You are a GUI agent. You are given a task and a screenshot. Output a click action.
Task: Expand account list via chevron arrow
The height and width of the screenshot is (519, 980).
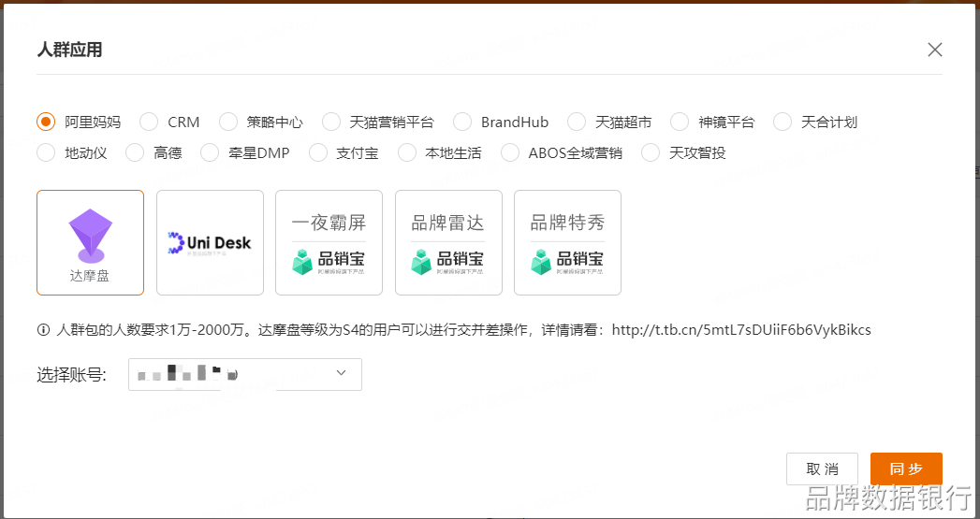(342, 373)
